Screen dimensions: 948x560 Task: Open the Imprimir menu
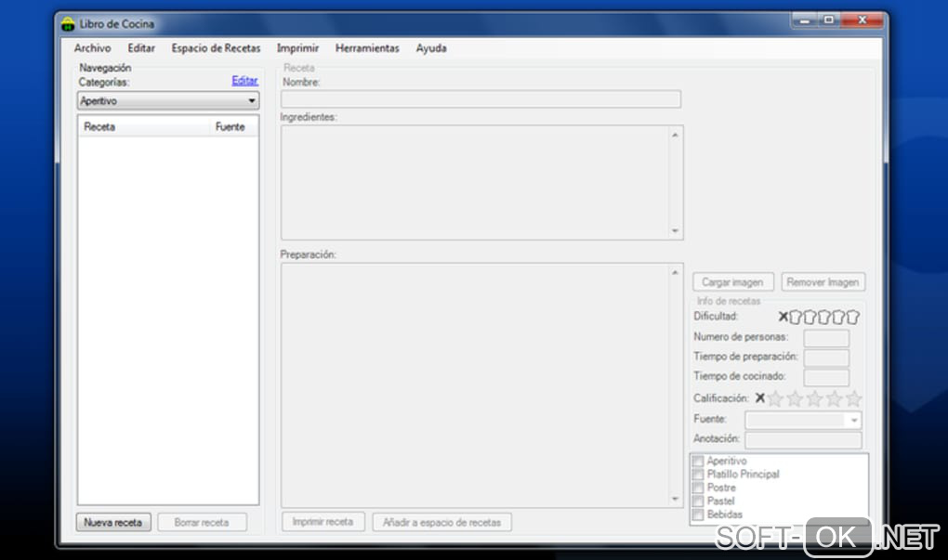(297, 48)
